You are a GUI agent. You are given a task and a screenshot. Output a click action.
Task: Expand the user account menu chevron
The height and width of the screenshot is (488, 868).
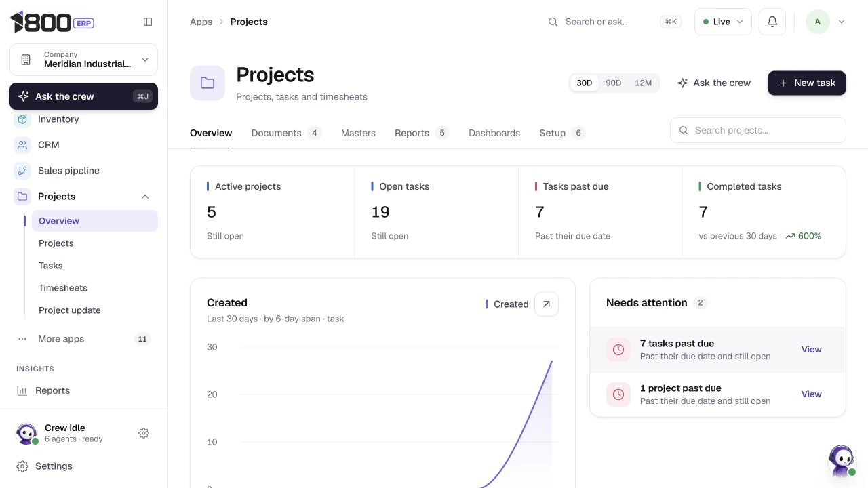842,22
